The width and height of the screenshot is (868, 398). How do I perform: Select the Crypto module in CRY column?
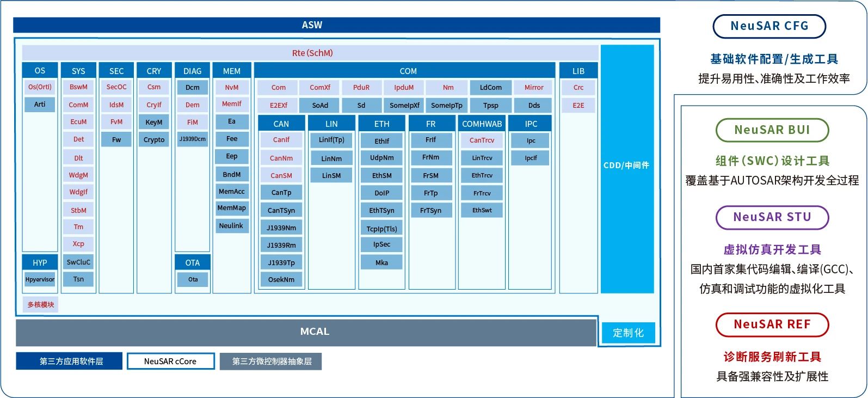click(154, 140)
